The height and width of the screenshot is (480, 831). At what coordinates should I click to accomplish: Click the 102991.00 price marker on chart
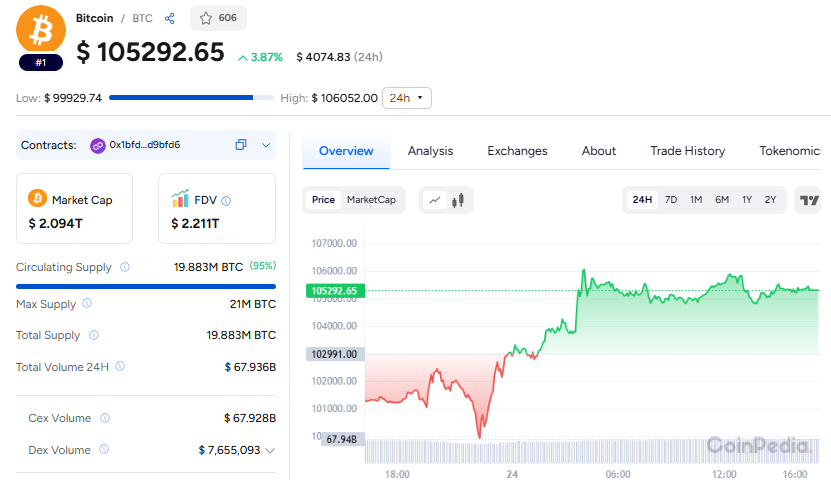tap(335, 354)
